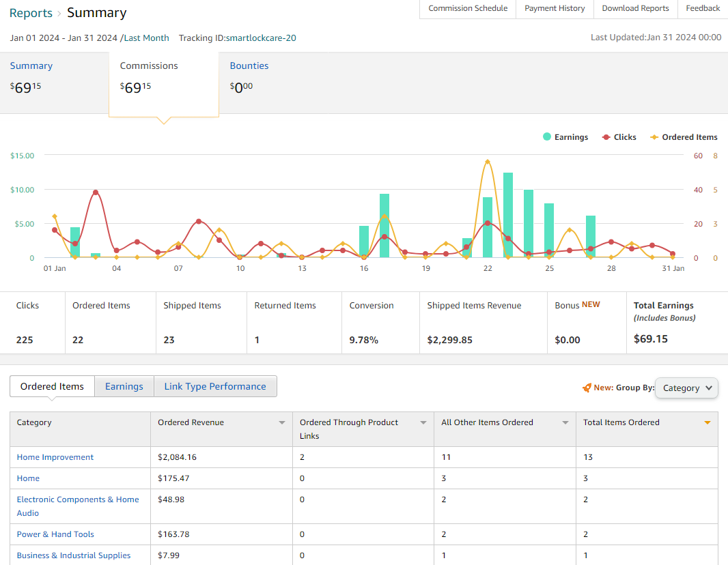Switch to the Bounties tab

pyautogui.click(x=273, y=83)
